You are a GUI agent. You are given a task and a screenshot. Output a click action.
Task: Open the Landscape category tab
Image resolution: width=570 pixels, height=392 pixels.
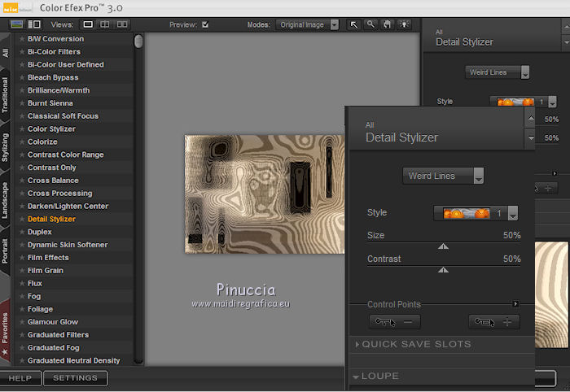tap(6, 201)
